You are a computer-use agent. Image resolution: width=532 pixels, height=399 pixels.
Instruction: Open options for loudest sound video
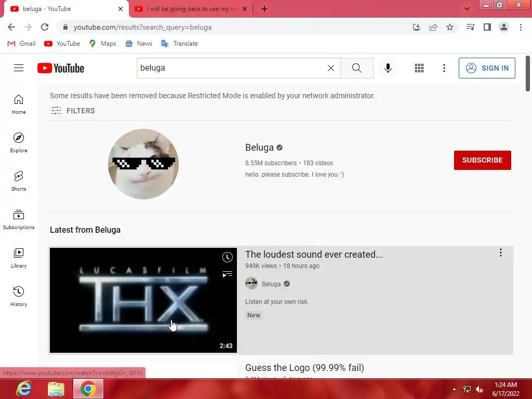pyautogui.click(x=500, y=252)
